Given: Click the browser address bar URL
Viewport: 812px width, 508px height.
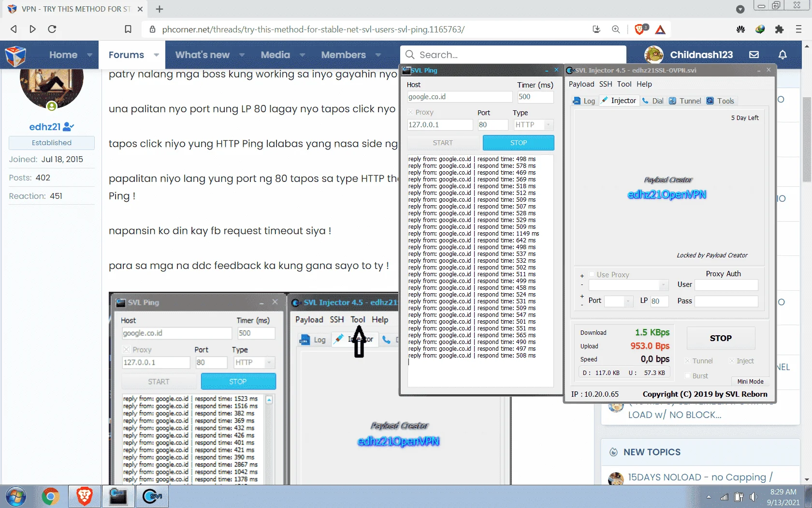Looking at the screenshot, I should (313, 30).
